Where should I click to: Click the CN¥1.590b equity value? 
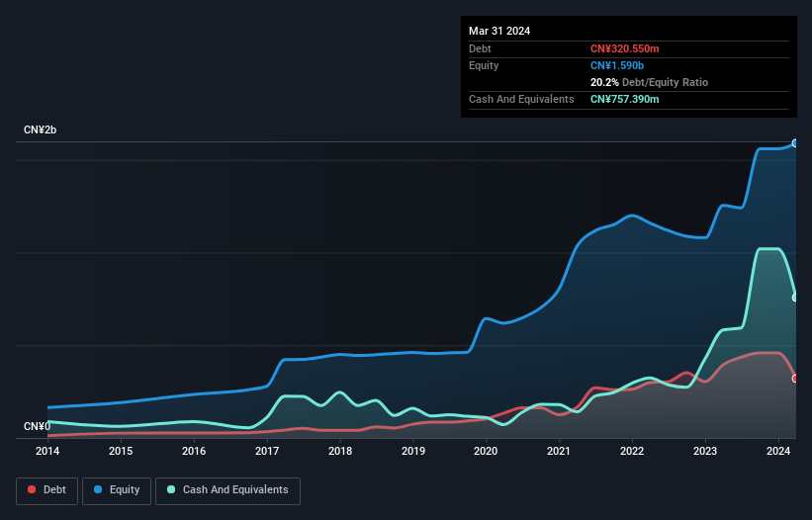618,65
